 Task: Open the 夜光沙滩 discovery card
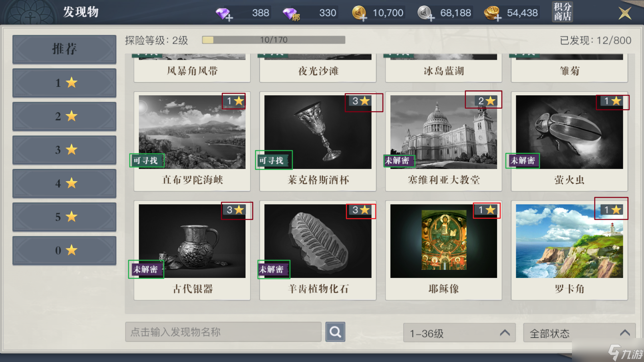coord(318,68)
